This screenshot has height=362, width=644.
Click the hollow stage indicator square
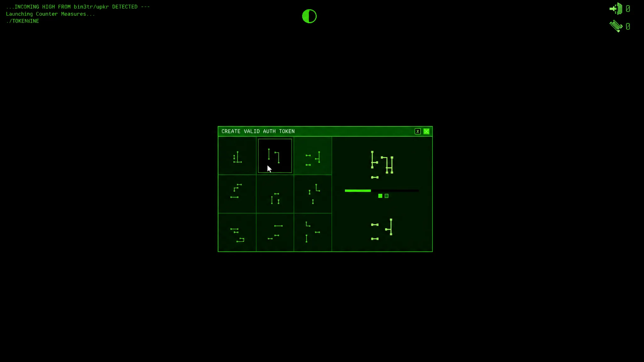click(387, 196)
